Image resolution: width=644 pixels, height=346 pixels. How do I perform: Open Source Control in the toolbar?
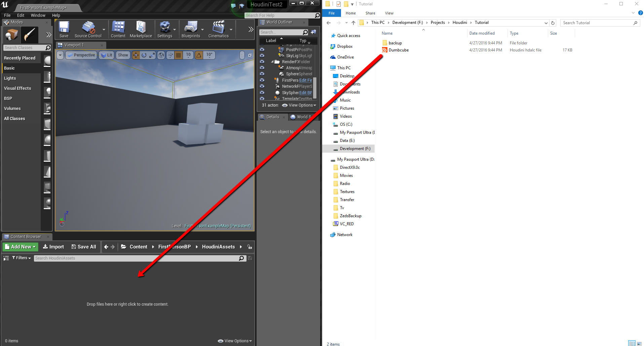click(88, 29)
